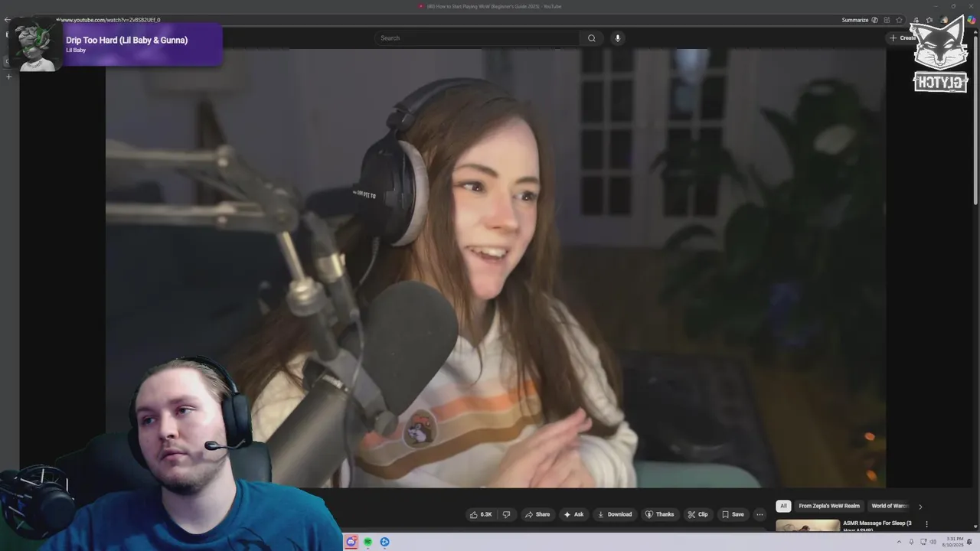Screen dimensions: 980x551
Task: Open the browser profile avatar icon
Action: tap(945, 20)
